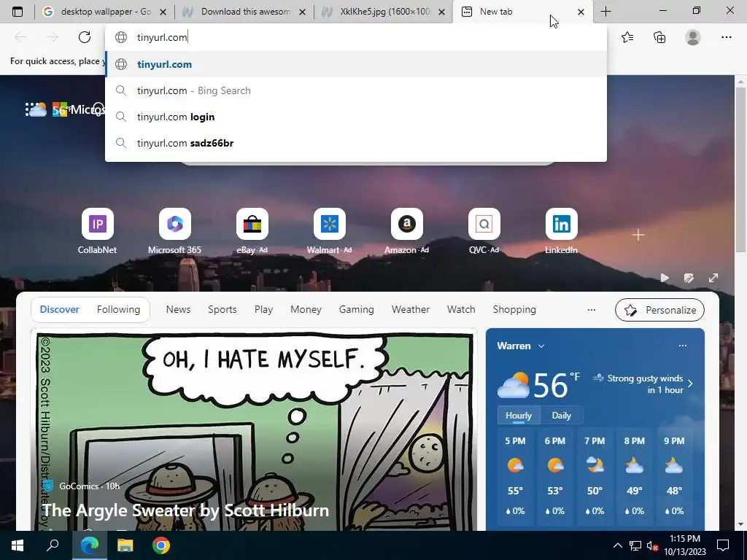Open the Play feed category

tap(263, 309)
